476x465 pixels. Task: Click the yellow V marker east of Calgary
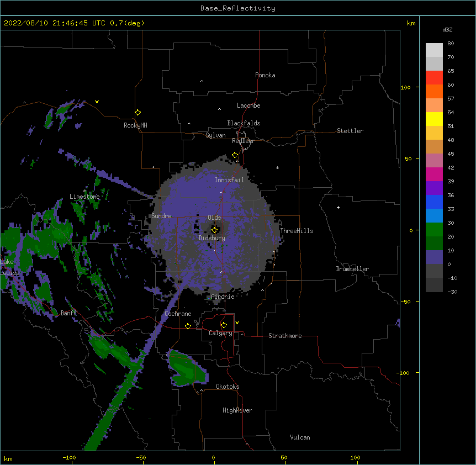tap(237, 323)
